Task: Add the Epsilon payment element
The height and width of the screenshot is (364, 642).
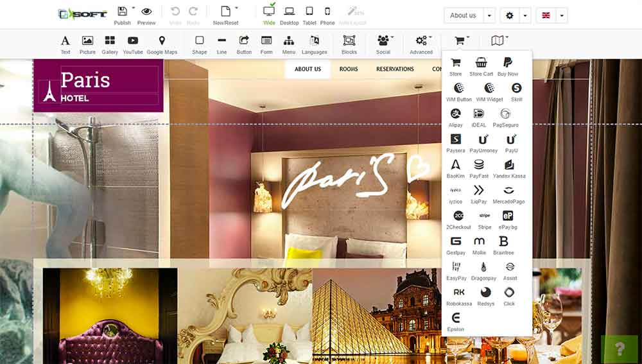Action: (x=456, y=322)
